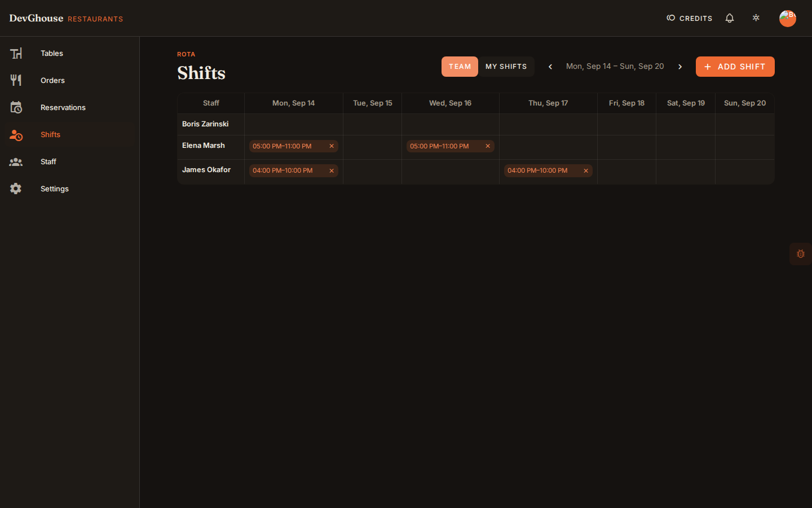
Task: Remove Elena Marsh's Monday Sep 14 shift
Action: 332,146
